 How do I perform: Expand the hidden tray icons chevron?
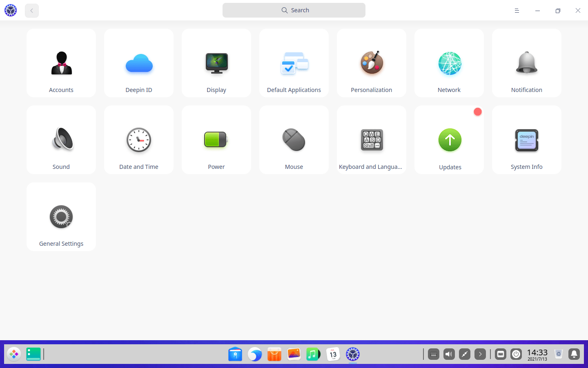(x=480, y=354)
